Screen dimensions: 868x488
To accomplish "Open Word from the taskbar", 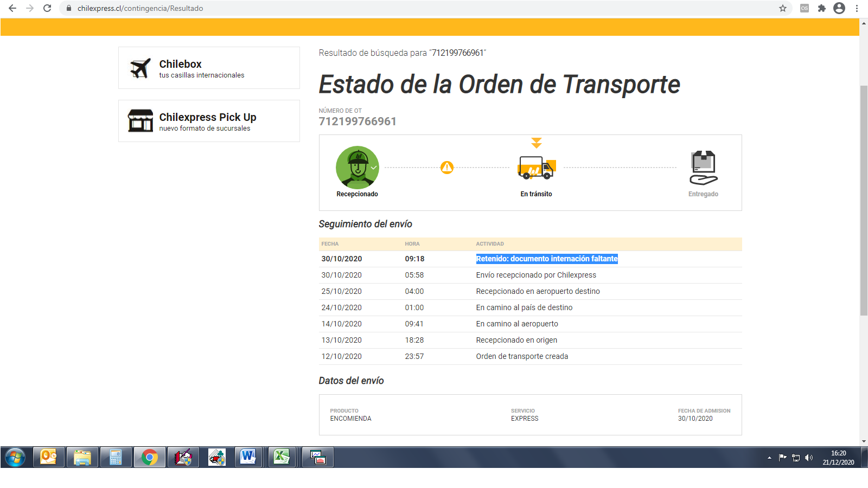I will [248, 457].
